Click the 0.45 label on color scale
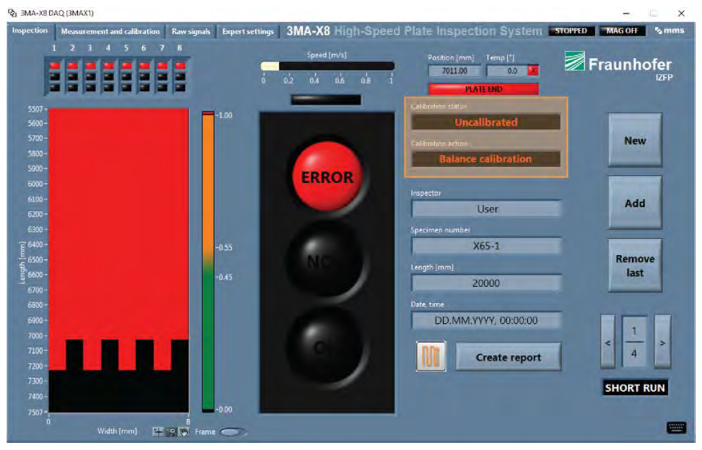 224,277
